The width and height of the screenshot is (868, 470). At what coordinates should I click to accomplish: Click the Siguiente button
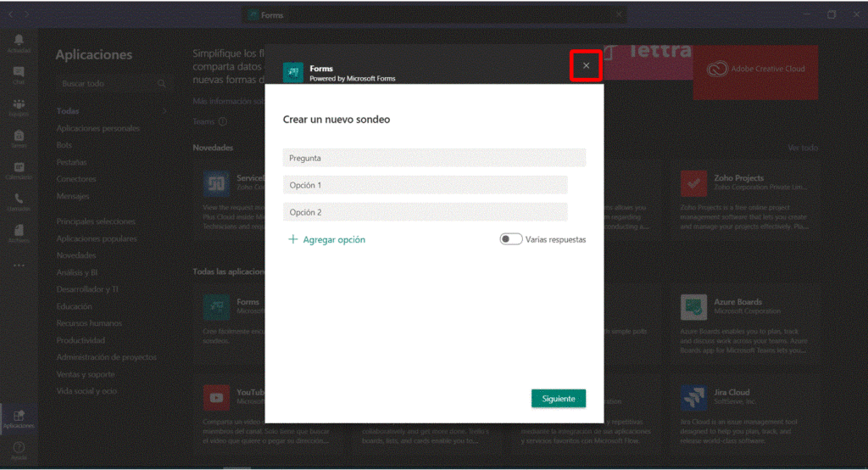pyautogui.click(x=558, y=399)
